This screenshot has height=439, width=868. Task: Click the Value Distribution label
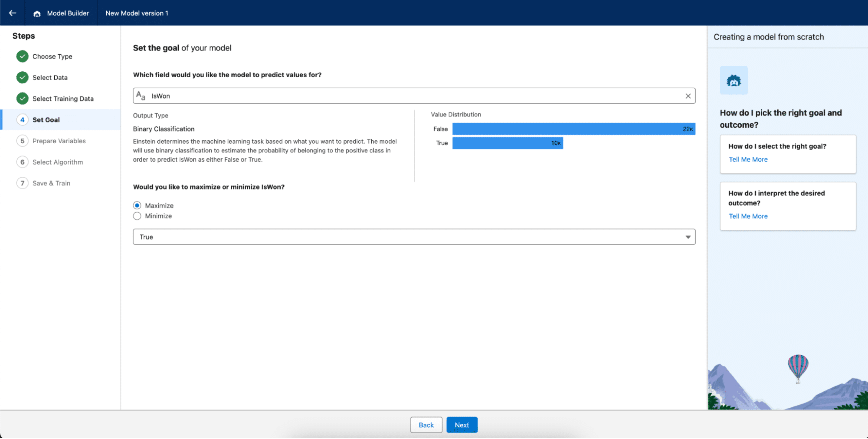point(456,114)
